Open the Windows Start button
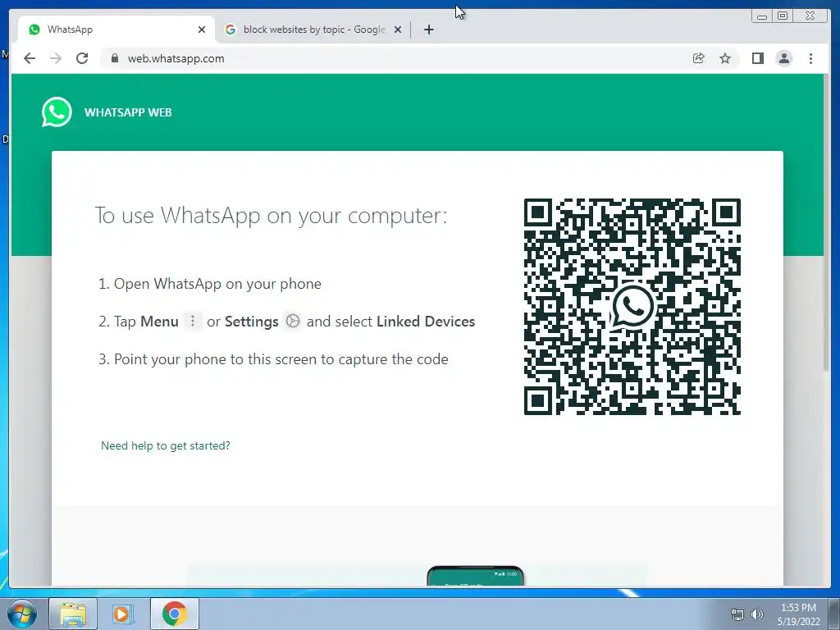840x630 pixels. 22,614
